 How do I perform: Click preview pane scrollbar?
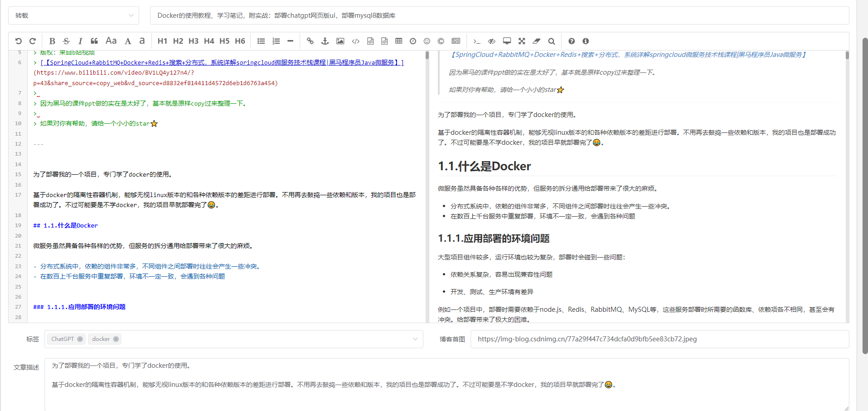point(847,56)
